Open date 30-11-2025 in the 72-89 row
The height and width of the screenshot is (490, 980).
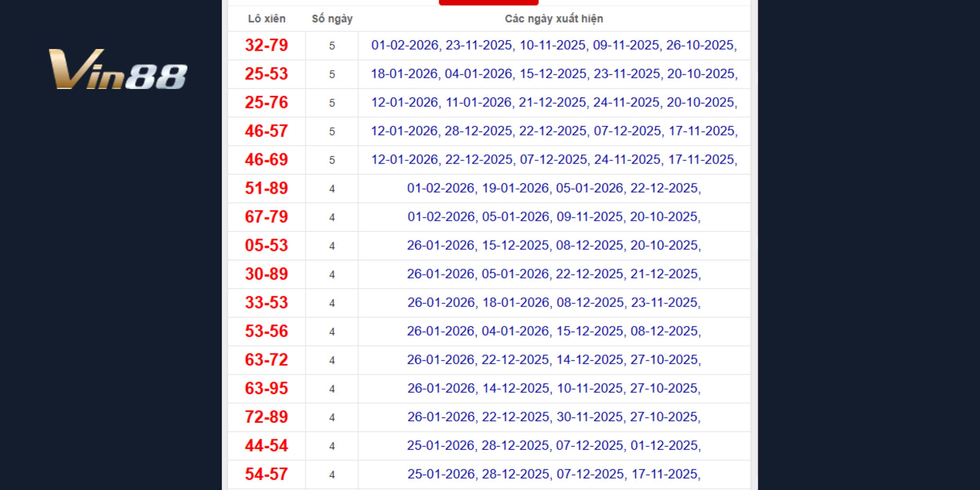point(590,417)
